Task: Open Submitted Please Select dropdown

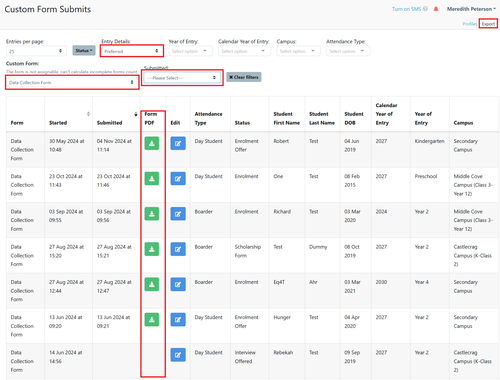Action: click(x=182, y=78)
